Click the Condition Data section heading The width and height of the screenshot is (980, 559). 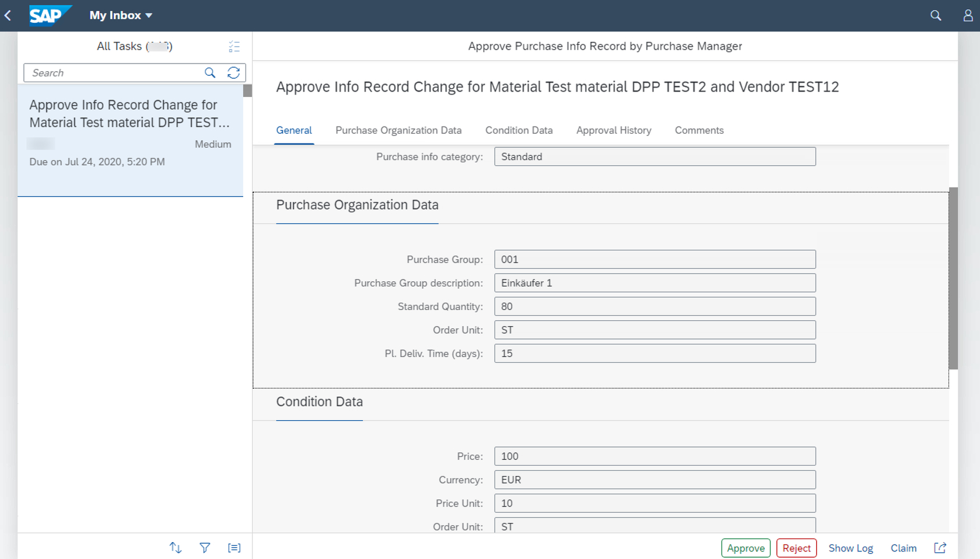tap(319, 401)
